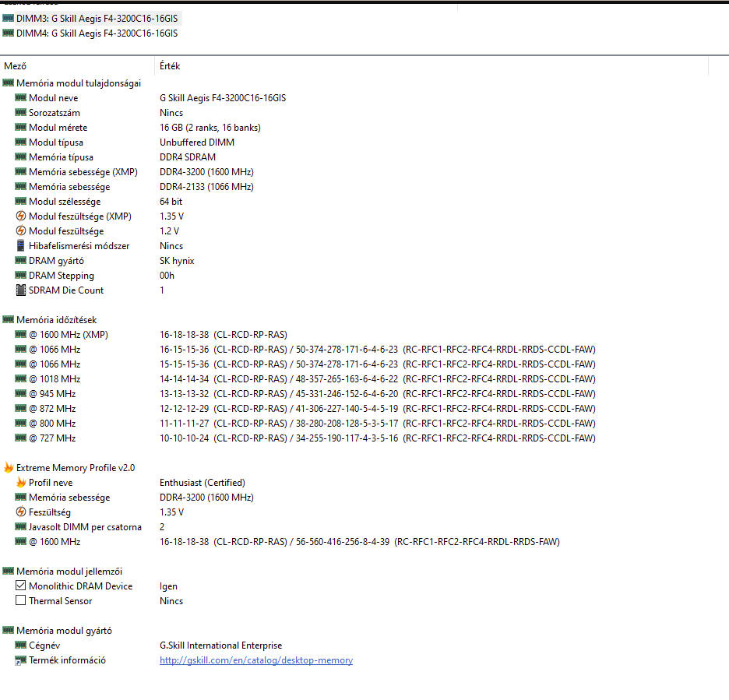Image resolution: width=729 pixels, height=700 pixels.
Task: Click the lightning icon beside Modul feszültsége
Action: (20, 231)
